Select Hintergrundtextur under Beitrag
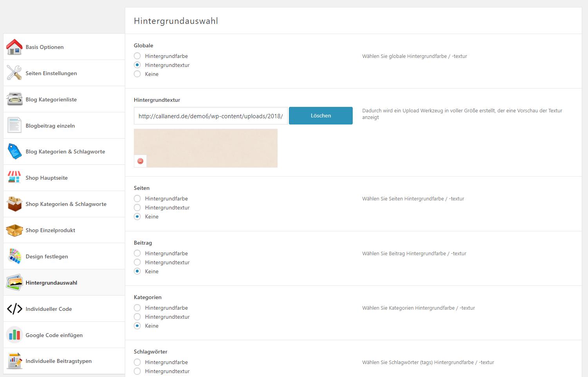This screenshot has height=377, width=588. [x=137, y=262]
